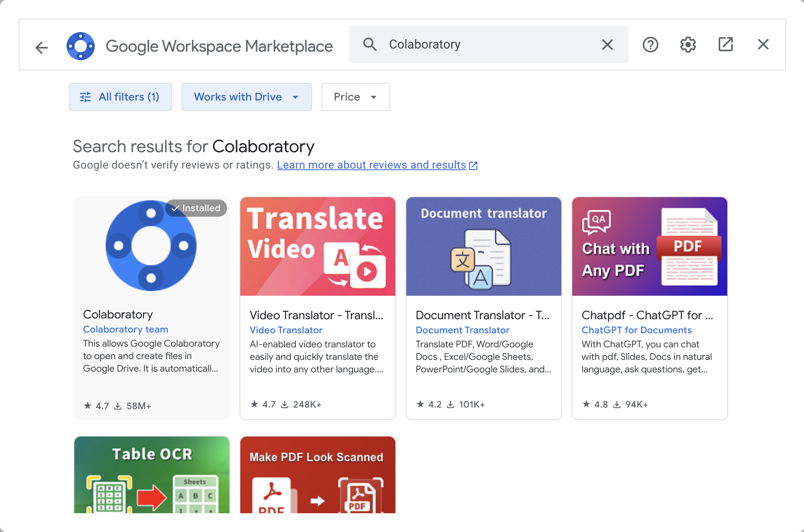Close the Marketplace dialog

[763, 45]
